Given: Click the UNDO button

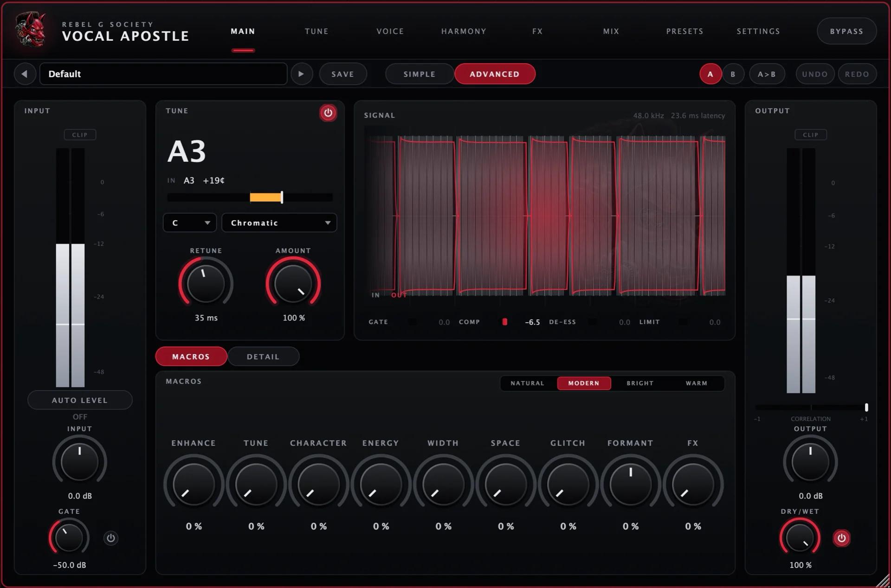Looking at the screenshot, I should (x=815, y=74).
